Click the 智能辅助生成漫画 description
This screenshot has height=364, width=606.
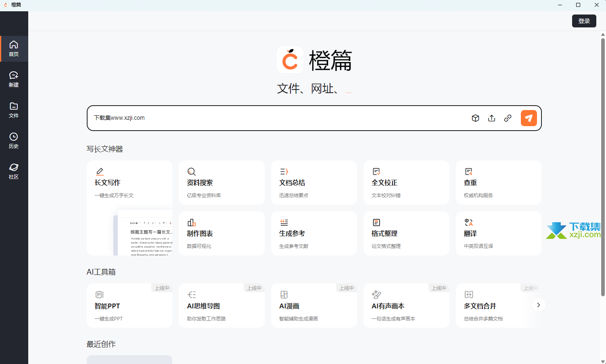(299, 319)
